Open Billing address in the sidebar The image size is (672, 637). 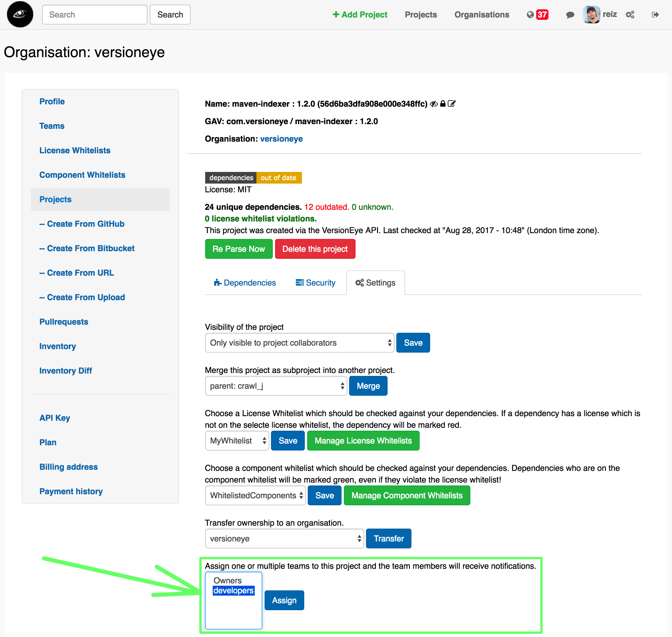pyautogui.click(x=68, y=467)
